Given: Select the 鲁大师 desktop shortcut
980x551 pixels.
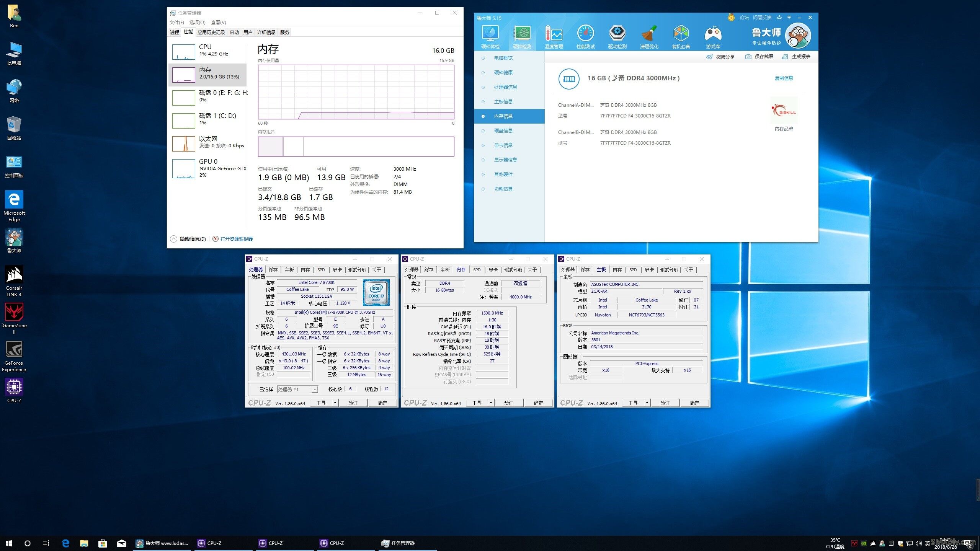Looking at the screenshot, I should pyautogui.click(x=14, y=241).
